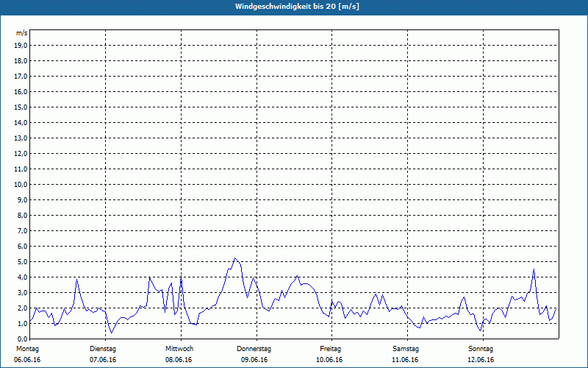This screenshot has height=368, width=588.
Task: Click the 'Dienstag' day label
Action: (103, 349)
